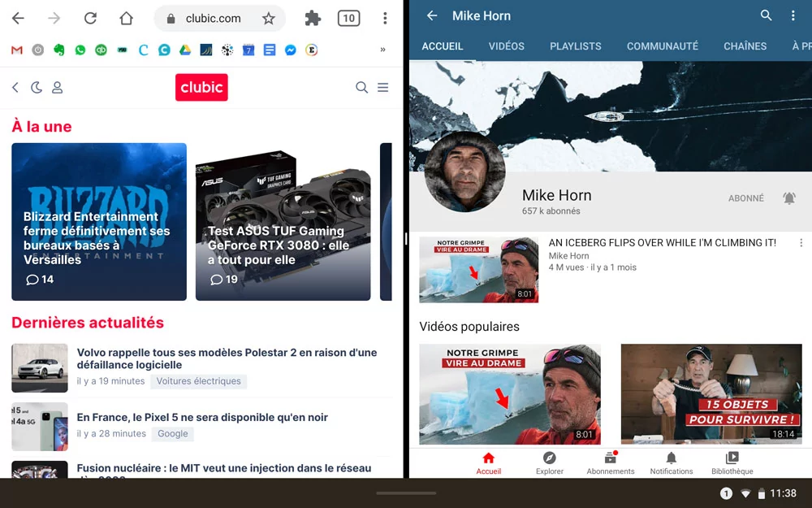Screen dimensions: 812x508
Task: Play the featured iceberg video thumbnail
Action: [x=479, y=270]
